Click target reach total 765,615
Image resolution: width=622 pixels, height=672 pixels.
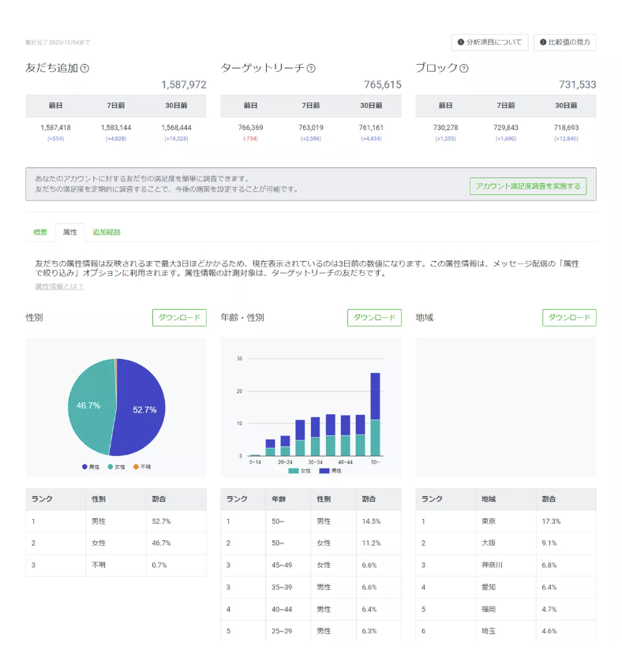tap(383, 84)
